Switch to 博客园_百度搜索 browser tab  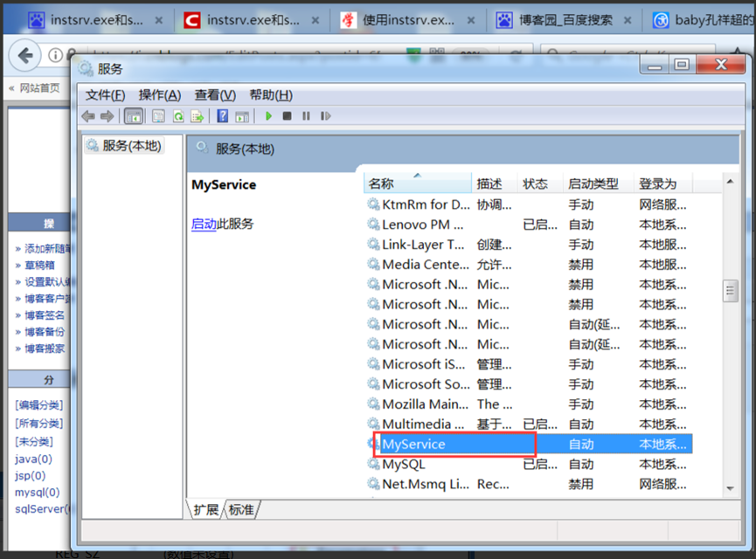tap(565, 20)
